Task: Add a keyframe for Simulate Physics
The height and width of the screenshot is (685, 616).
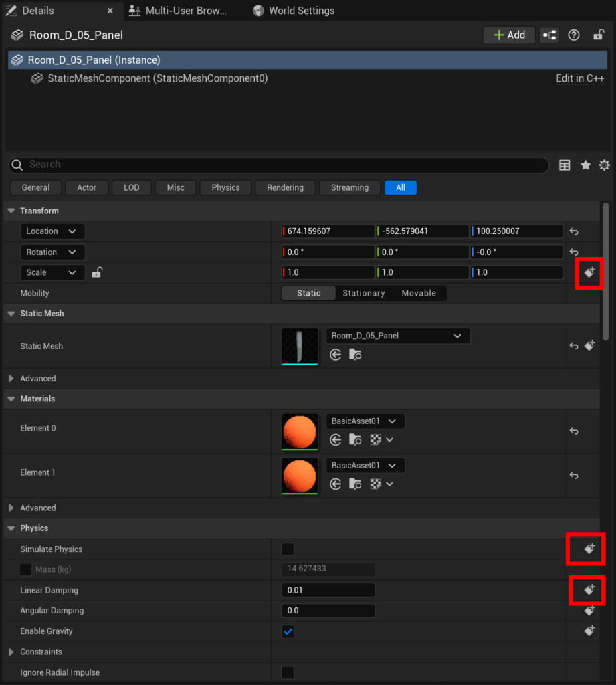Action: coord(589,549)
